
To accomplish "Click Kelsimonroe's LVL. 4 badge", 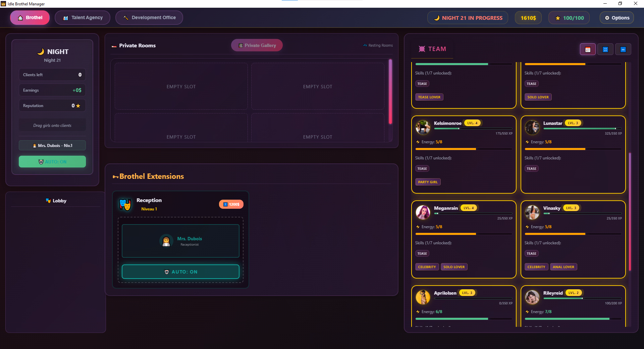I will pos(472,123).
